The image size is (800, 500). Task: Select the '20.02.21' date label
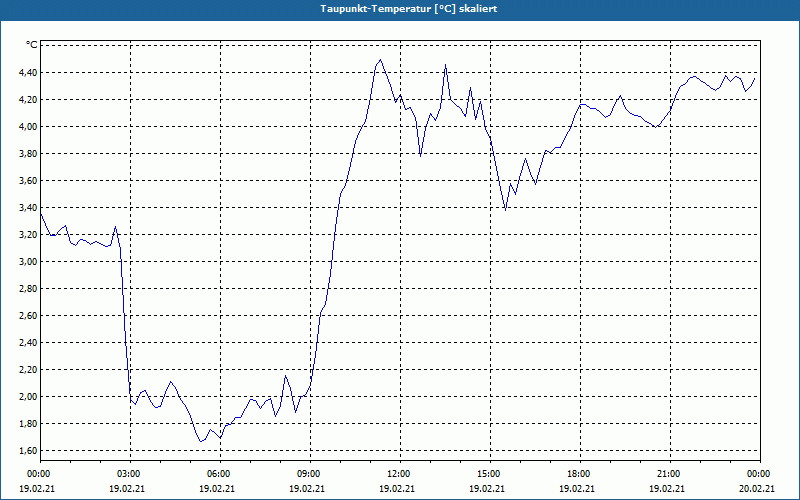pos(757,488)
